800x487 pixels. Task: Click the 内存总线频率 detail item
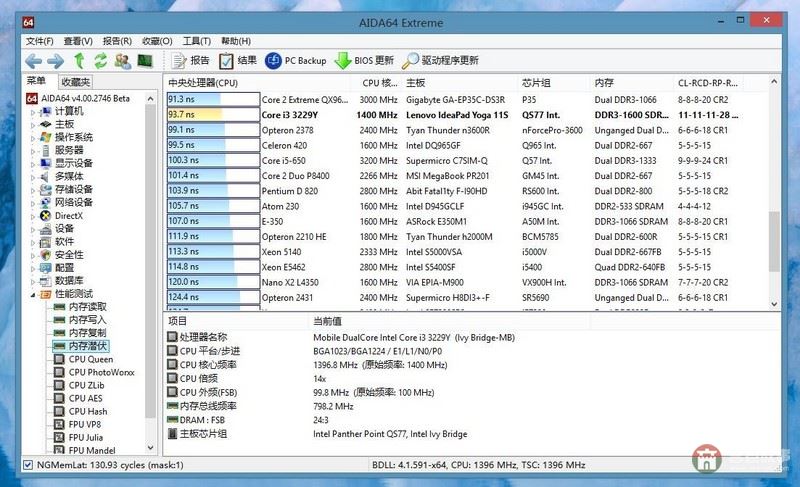pyautogui.click(x=202, y=406)
